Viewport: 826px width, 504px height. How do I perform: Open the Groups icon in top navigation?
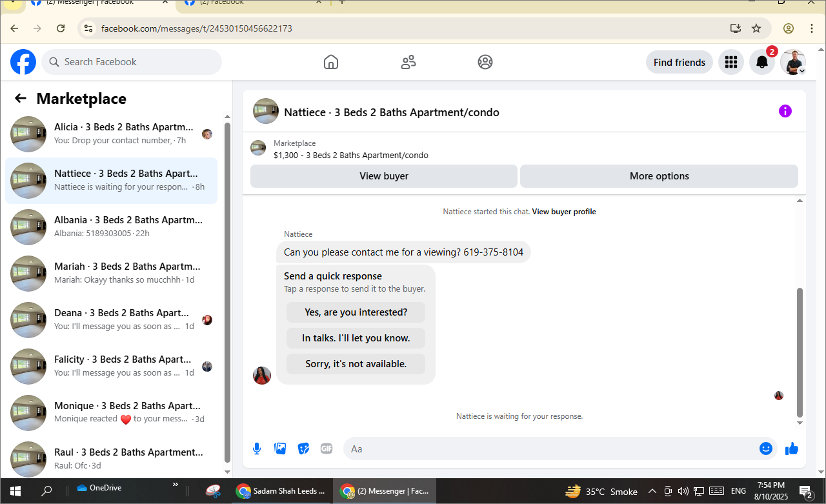click(485, 62)
